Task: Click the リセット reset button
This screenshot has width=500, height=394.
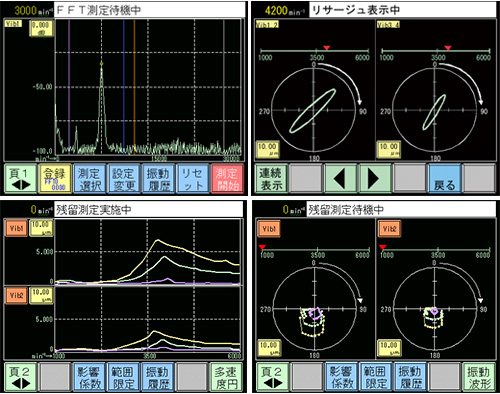Action: coord(193,178)
